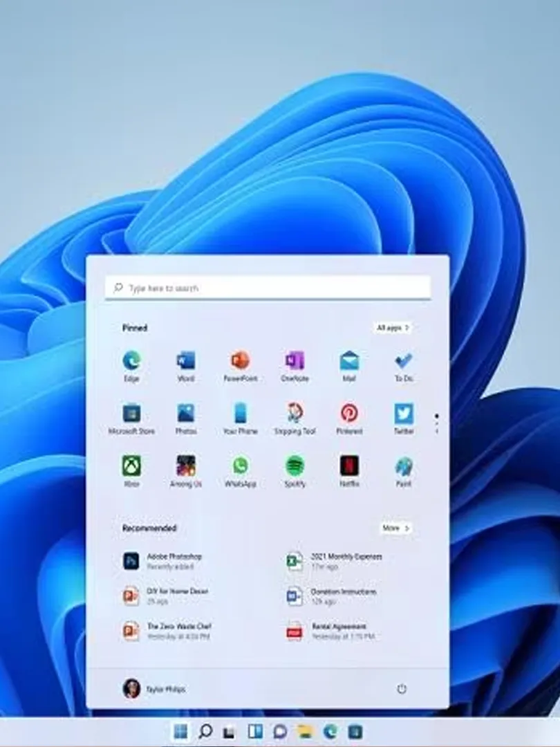Open Netflix pinned app

pyautogui.click(x=349, y=471)
